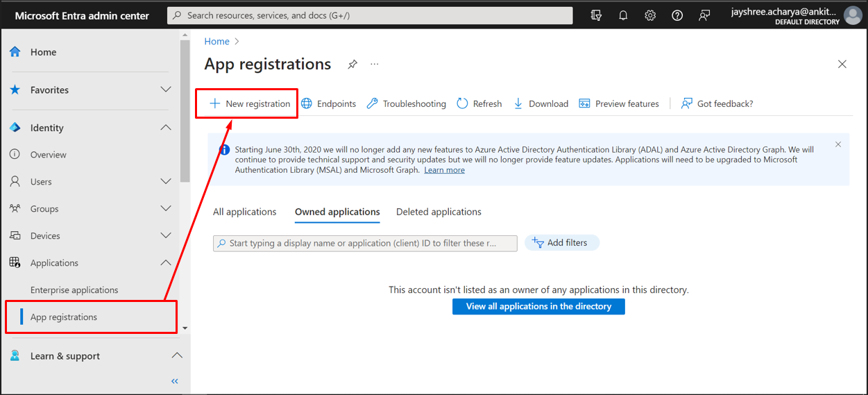Open the ellipsis more options menu
This screenshot has height=395, width=868.
pyautogui.click(x=375, y=65)
